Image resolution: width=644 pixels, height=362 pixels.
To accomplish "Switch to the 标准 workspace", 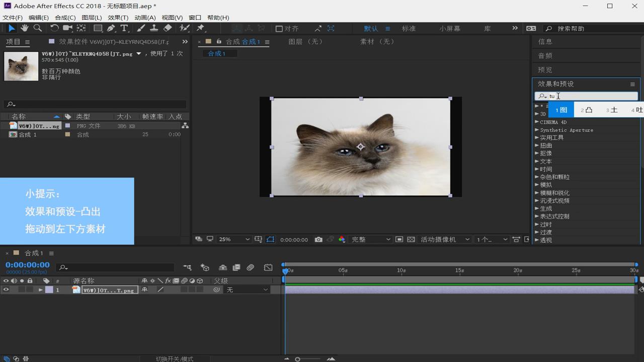I will pos(409,29).
